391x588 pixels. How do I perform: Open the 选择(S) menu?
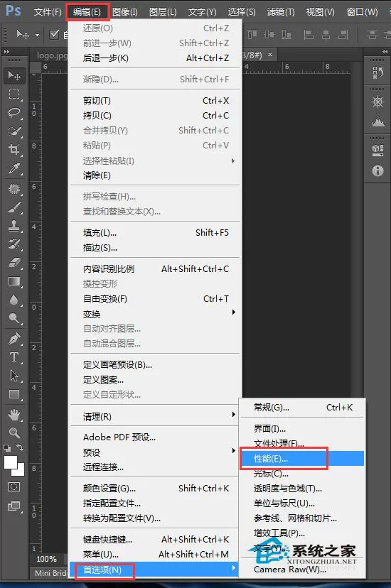click(241, 12)
